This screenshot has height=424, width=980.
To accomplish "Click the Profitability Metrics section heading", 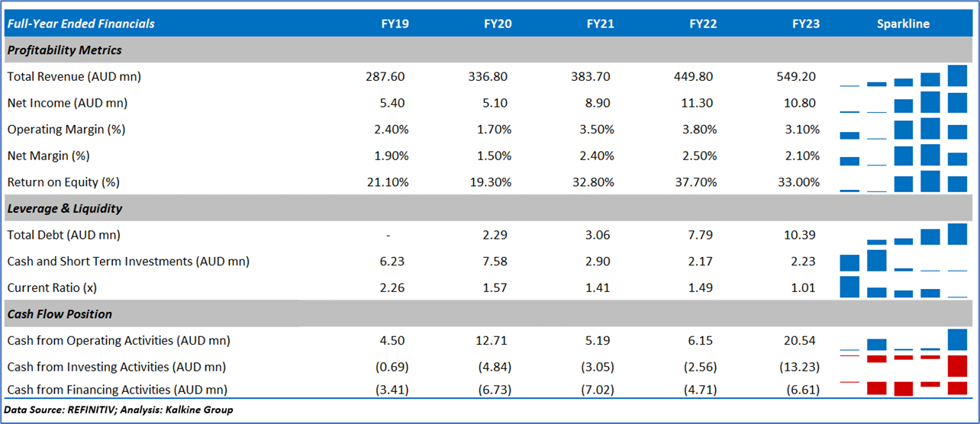I will tap(64, 50).
